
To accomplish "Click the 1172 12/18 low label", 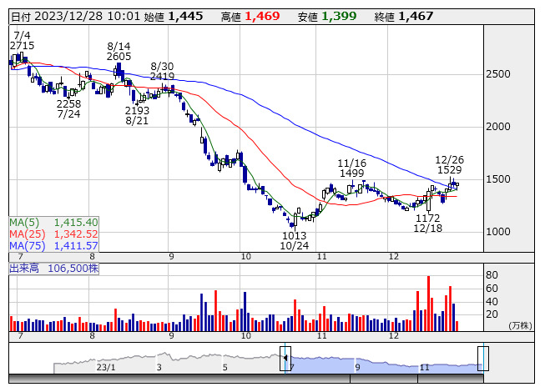I will [428, 223].
